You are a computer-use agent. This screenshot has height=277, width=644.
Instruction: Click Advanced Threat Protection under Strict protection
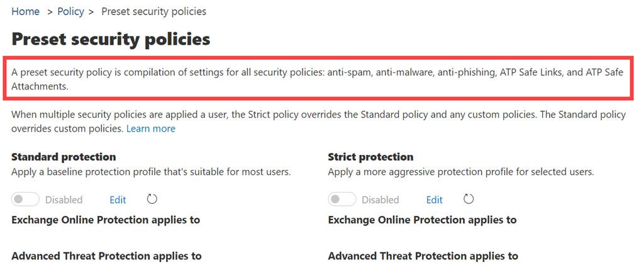(423, 256)
